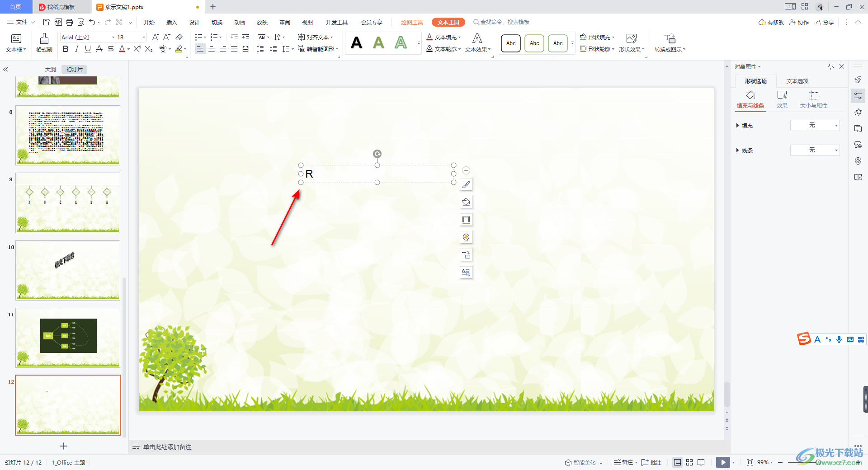Click the Clear formatting eraser icon
Screen dimensions: 868x470
[179, 37]
